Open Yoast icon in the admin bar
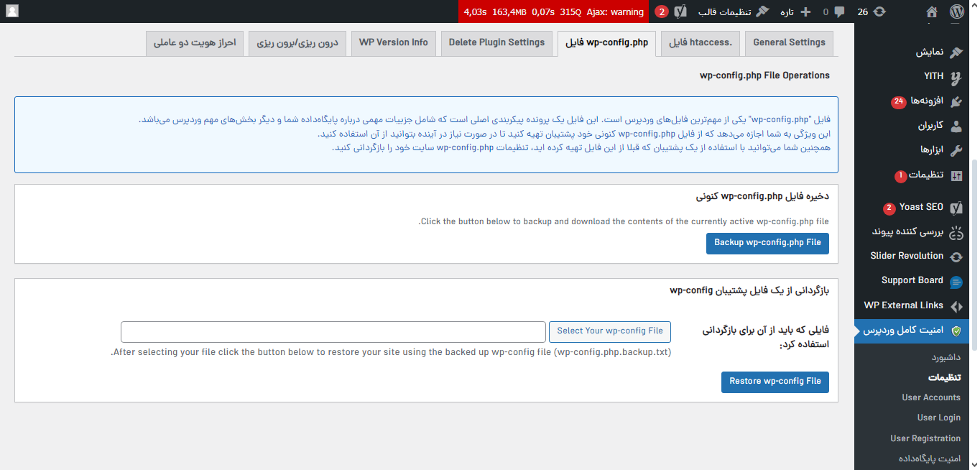This screenshot has width=980, height=470. (681, 11)
